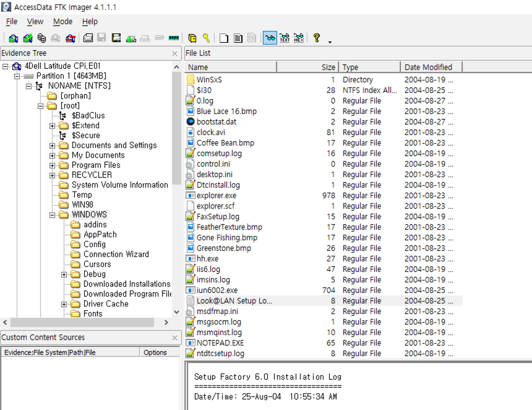
Task: Click the Add All Attached Devices icon
Action: pos(28,38)
